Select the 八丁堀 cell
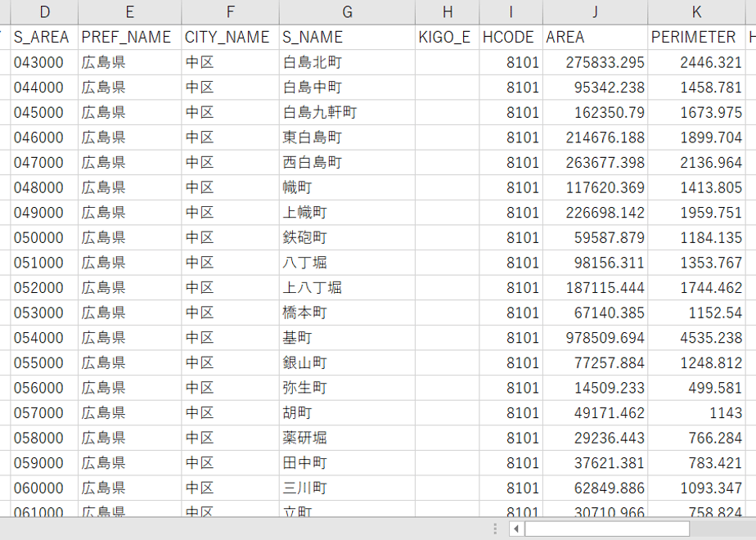The height and width of the screenshot is (540, 756). 347,263
